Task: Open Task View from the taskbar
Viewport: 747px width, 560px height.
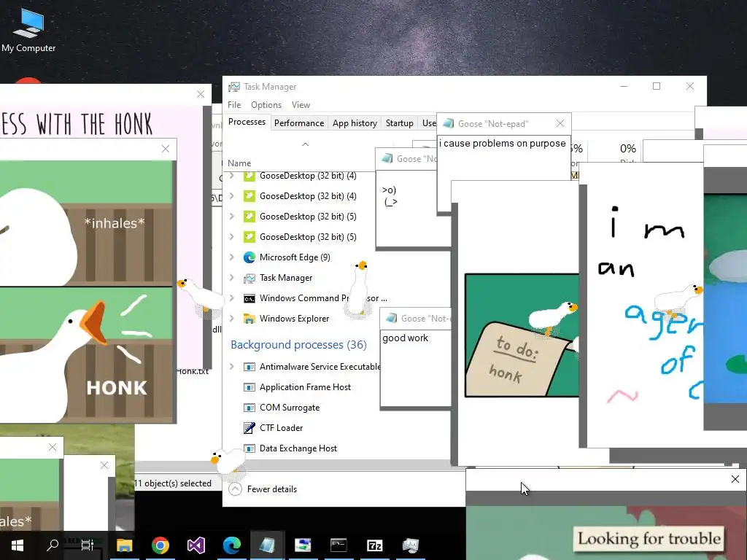Action: tap(88, 545)
